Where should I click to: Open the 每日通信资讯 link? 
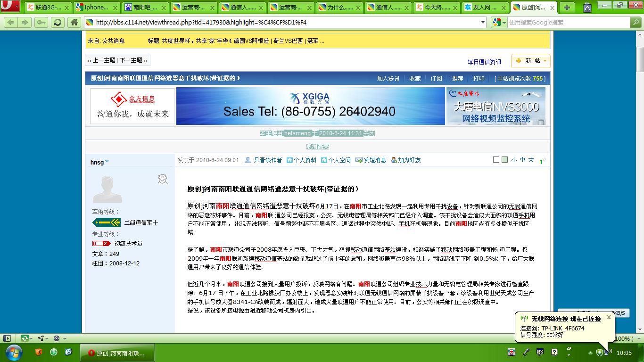(484, 62)
